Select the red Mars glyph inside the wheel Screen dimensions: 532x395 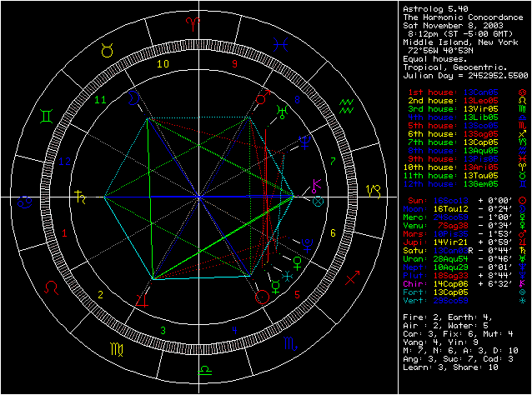pyautogui.click(x=263, y=97)
